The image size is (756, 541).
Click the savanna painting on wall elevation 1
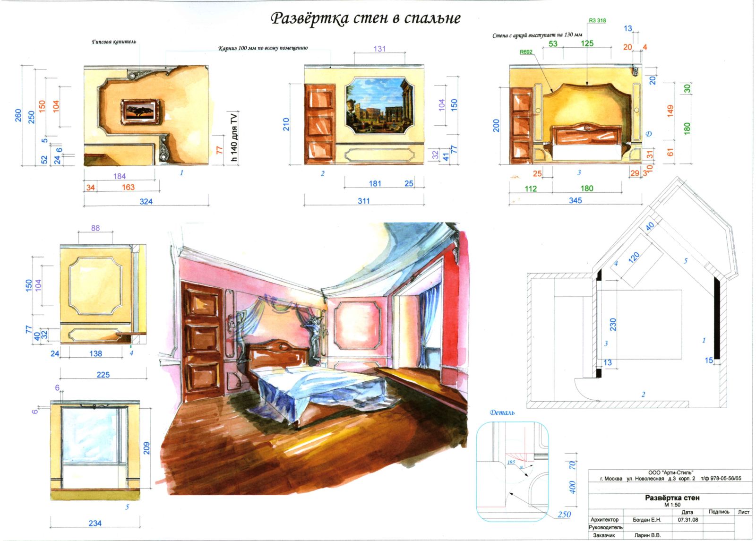click(x=141, y=112)
